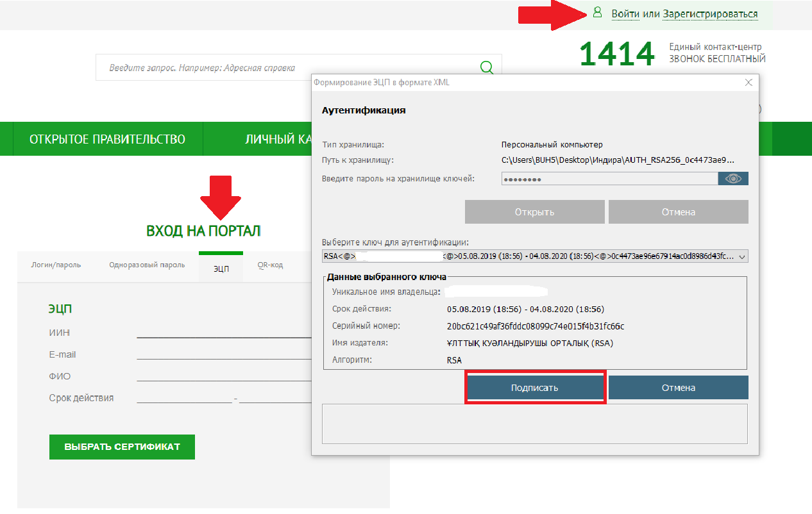Expand the authentication key dropdown

point(743,257)
